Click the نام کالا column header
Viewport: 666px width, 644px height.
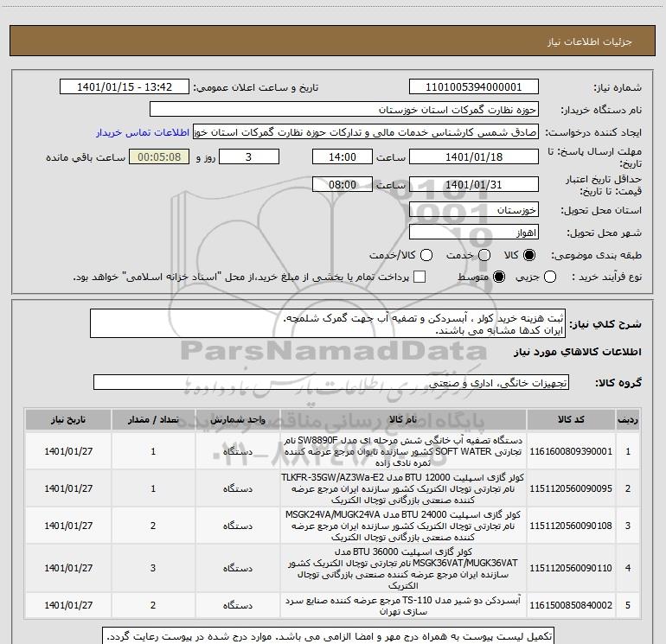(x=403, y=419)
